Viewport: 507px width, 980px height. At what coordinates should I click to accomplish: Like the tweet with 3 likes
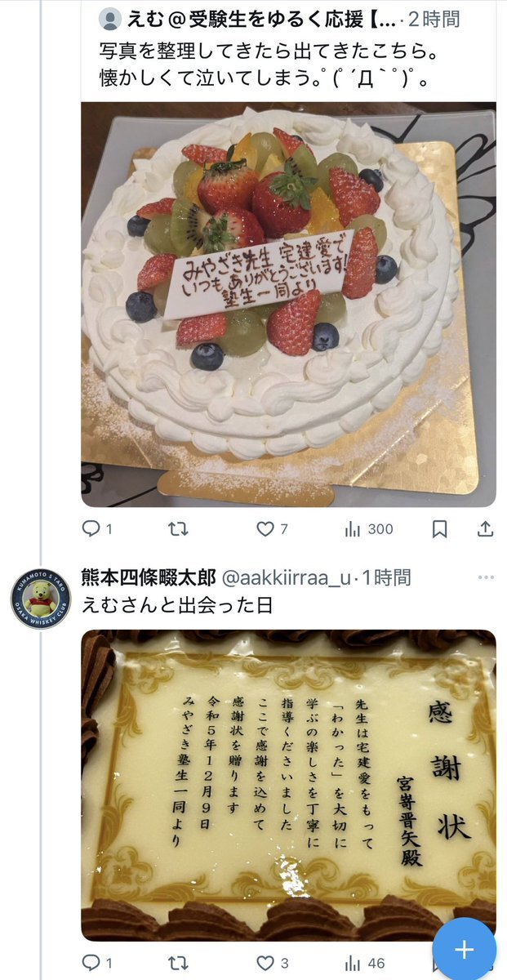[272, 964]
